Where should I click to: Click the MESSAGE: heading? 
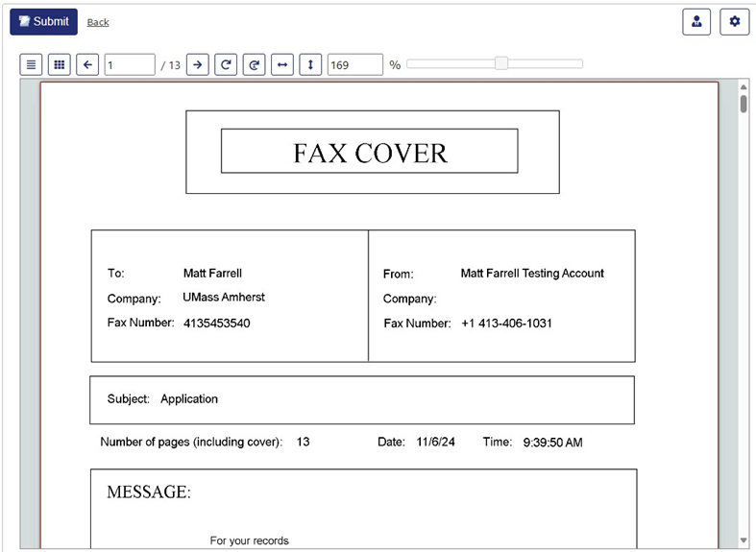click(x=149, y=492)
